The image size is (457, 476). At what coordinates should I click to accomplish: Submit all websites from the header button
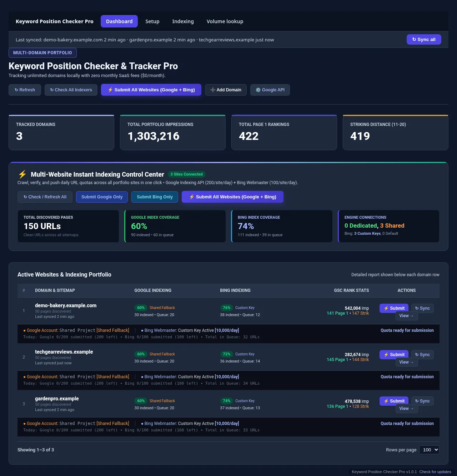point(151,90)
